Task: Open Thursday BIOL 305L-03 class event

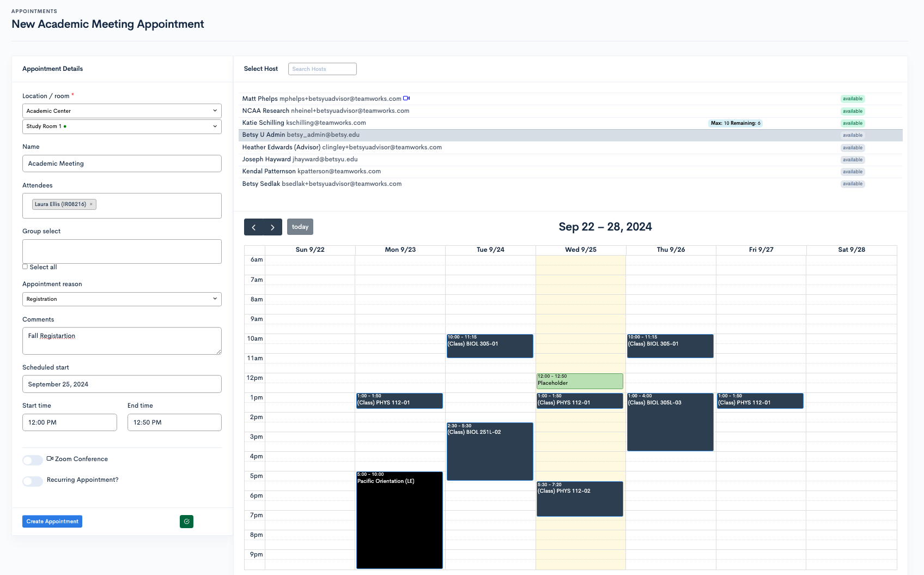Action: 670,422
